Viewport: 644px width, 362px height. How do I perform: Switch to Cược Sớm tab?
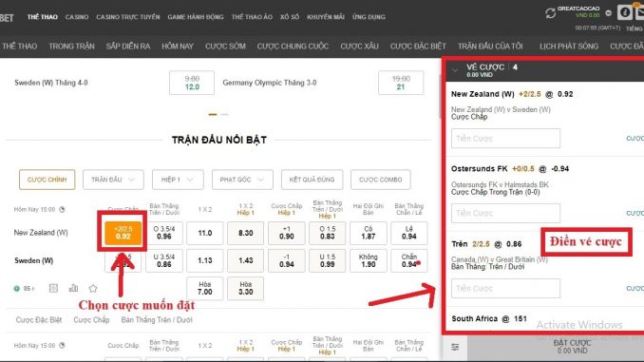(225, 46)
